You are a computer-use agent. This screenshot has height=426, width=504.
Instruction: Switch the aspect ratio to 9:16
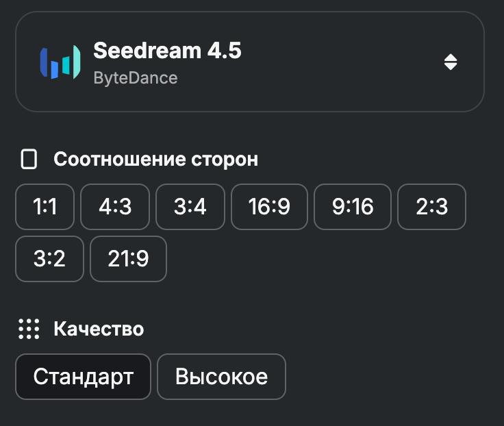pos(353,206)
